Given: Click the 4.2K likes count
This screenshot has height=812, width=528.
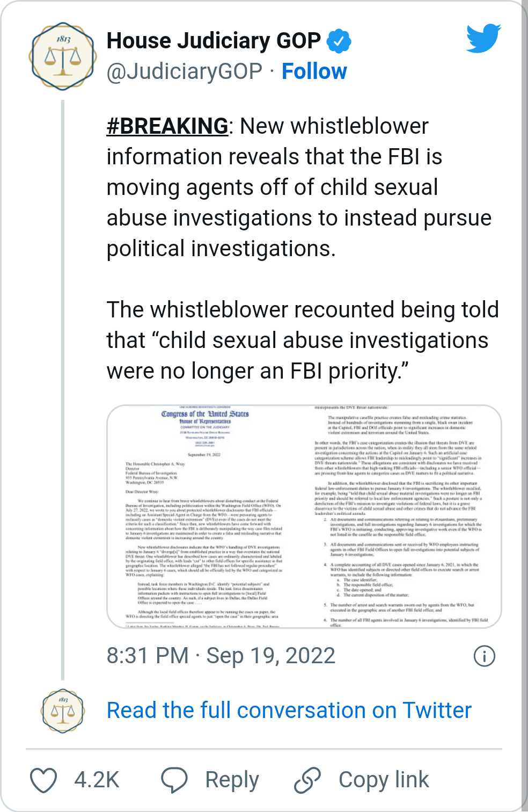Looking at the screenshot, I should coord(97,780).
